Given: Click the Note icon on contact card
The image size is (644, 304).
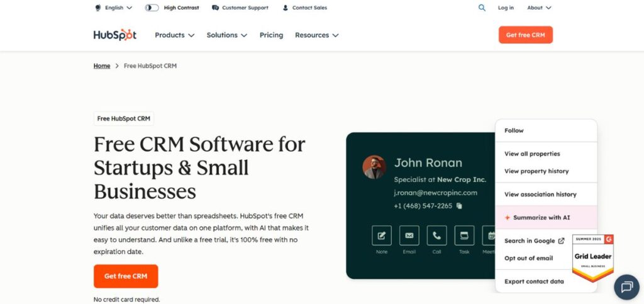Looking at the screenshot, I should tap(382, 235).
